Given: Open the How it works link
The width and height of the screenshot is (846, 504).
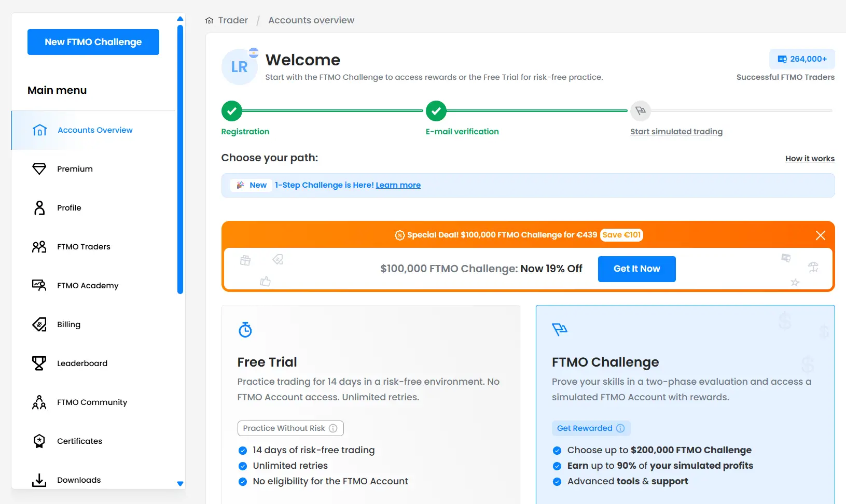Looking at the screenshot, I should tap(810, 159).
